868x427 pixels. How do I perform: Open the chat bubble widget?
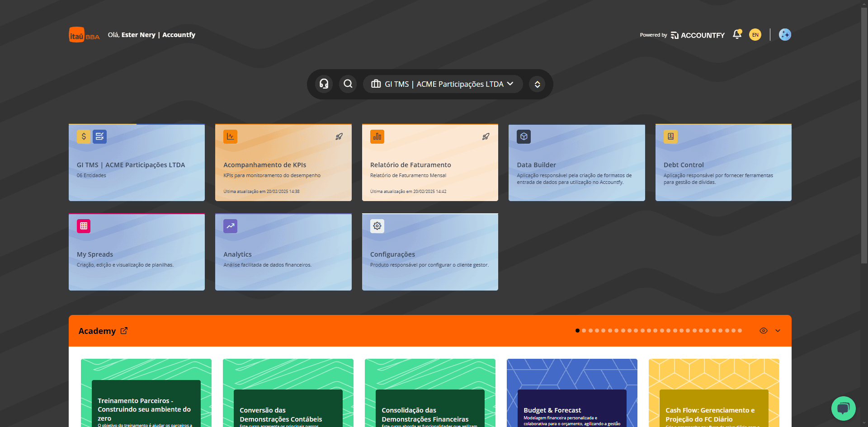tap(843, 408)
